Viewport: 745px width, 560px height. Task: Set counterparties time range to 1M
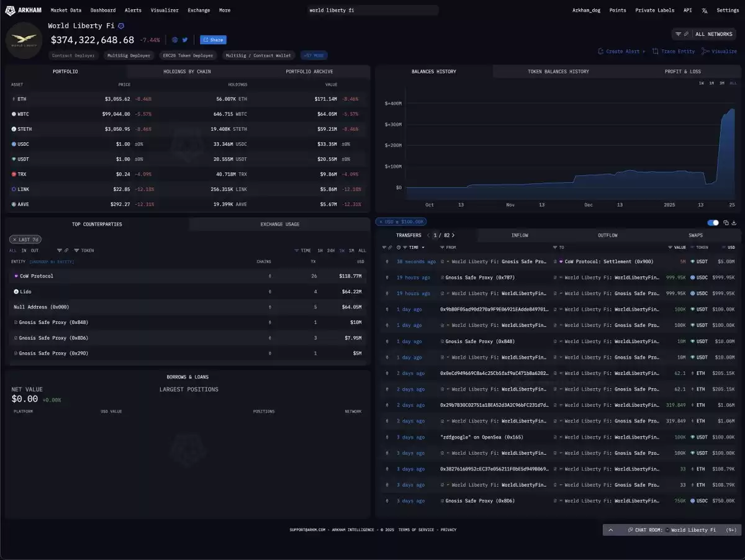[x=351, y=250]
